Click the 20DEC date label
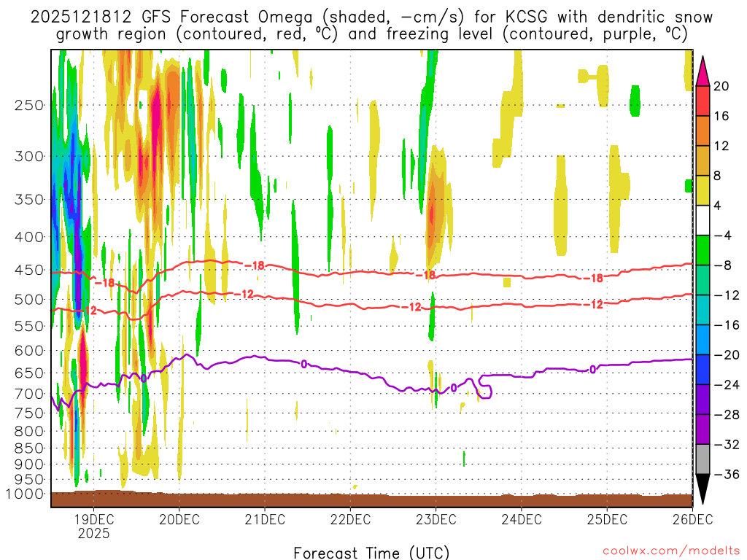The width and height of the screenshot is (747, 560). (179, 519)
